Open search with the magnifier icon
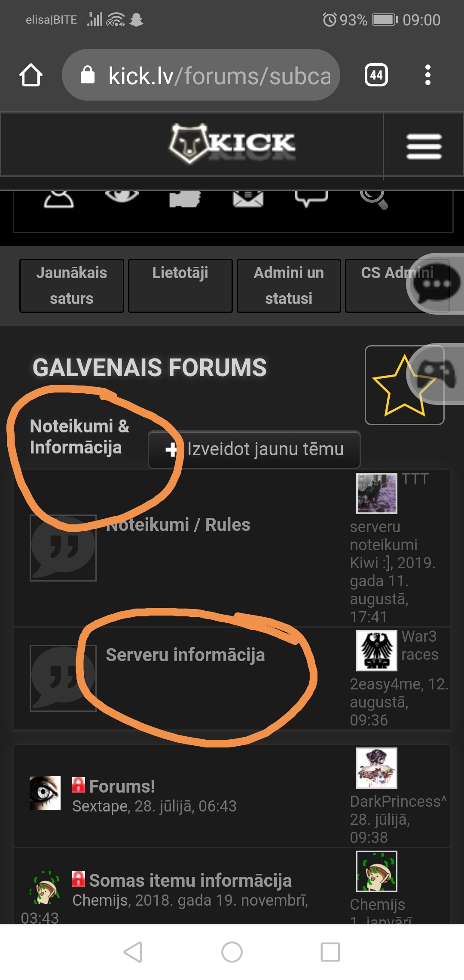The image size is (464, 980). (x=374, y=199)
